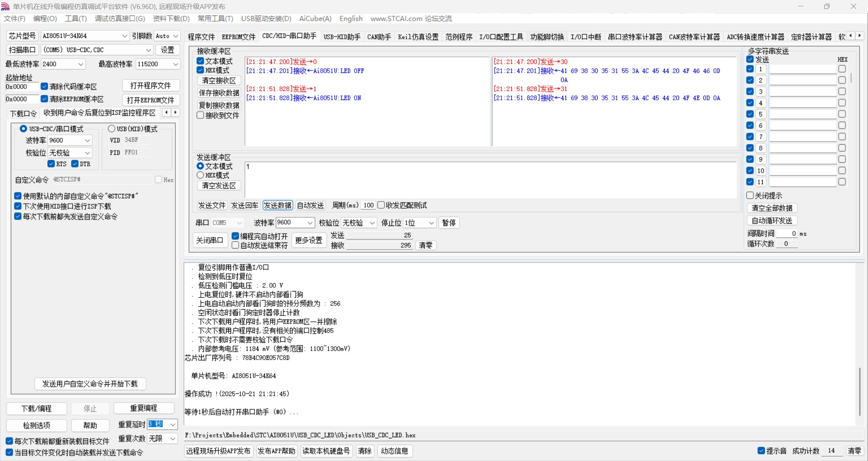868x461 pixels.
Task: Click 远程现场升级APP发布 button
Action: click(x=218, y=451)
